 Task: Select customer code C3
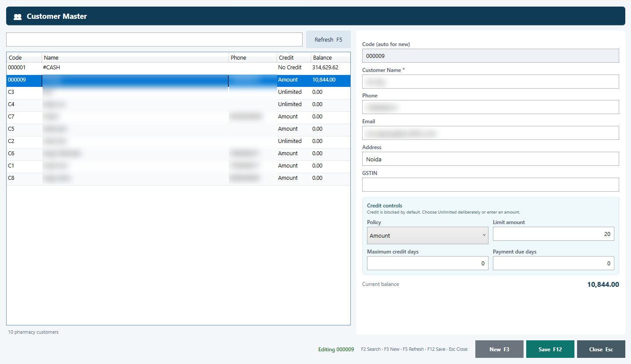[x=178, y=92]
